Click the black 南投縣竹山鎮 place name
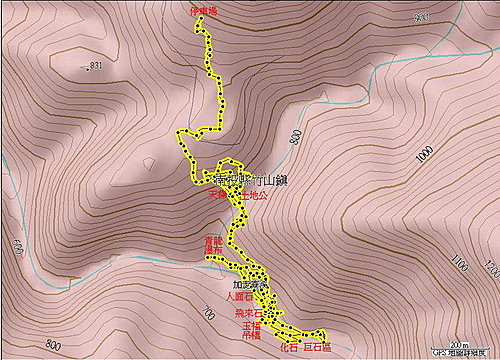The width and height of the screenshot is (500, 360). tap(251, 181)
